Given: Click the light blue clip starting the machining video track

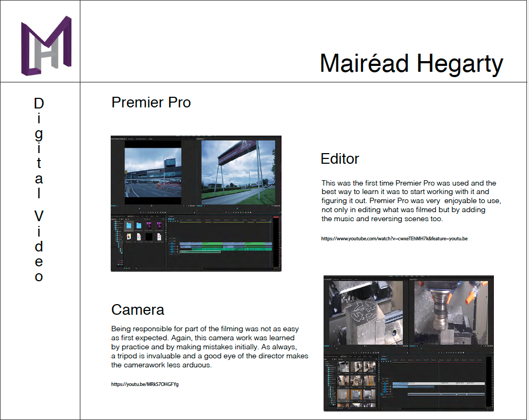Looking at the screenshot, I should point(400,384).
